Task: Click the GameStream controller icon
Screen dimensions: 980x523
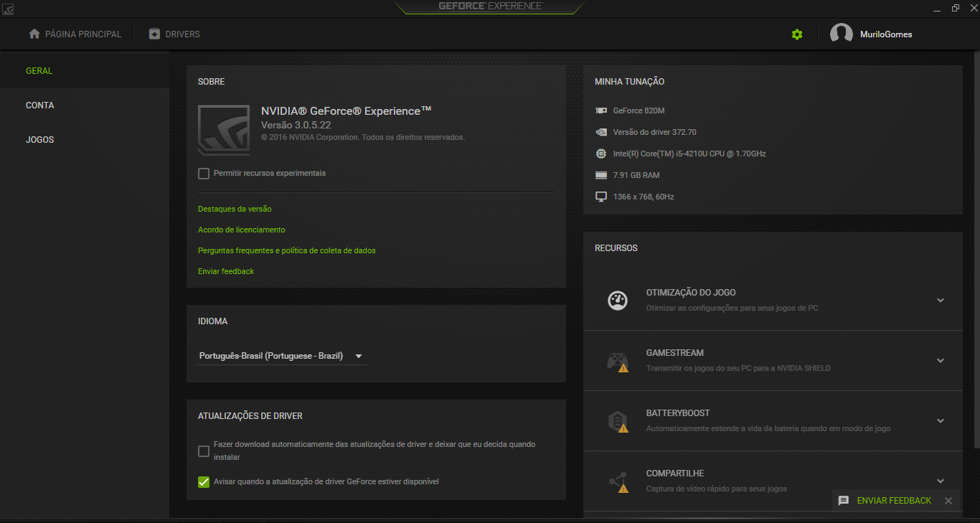Action: pyautogui.click(x=618, y=361)
